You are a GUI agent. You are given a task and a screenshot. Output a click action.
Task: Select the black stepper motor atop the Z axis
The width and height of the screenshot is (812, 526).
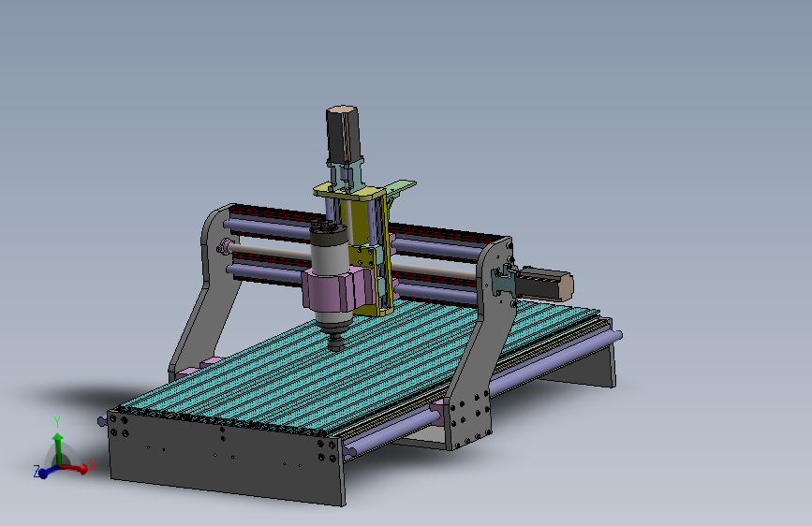click(x=342, y=135)
